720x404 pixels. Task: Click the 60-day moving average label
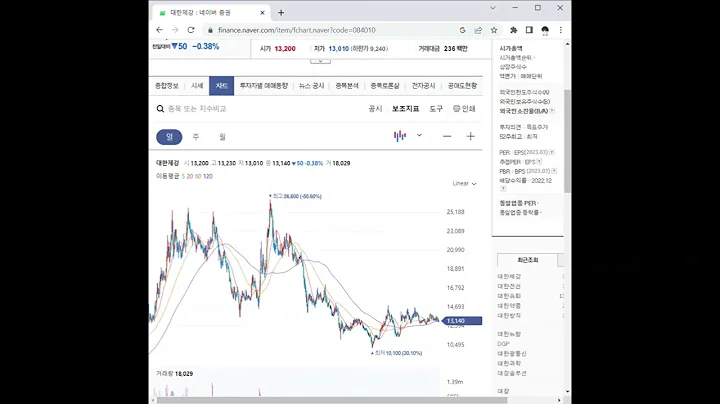click(198, 176)
